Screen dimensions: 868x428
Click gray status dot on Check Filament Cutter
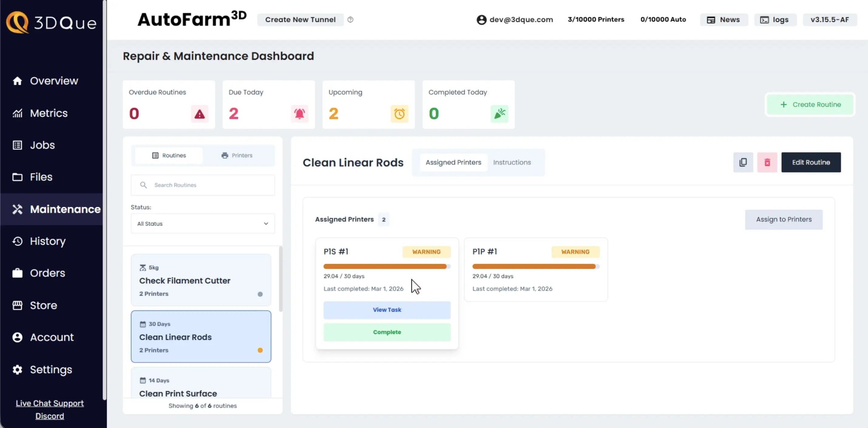tap(260, 294)
